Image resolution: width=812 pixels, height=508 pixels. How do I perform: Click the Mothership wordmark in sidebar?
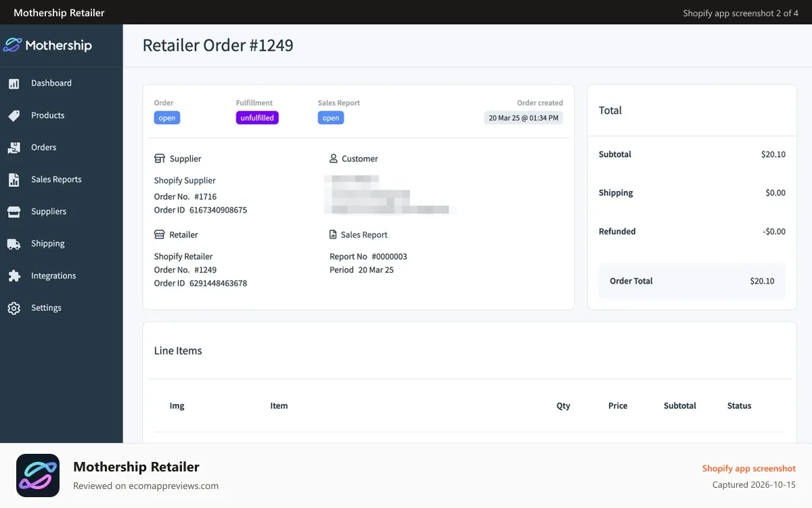pyautogui.click(x=59, y=45)
